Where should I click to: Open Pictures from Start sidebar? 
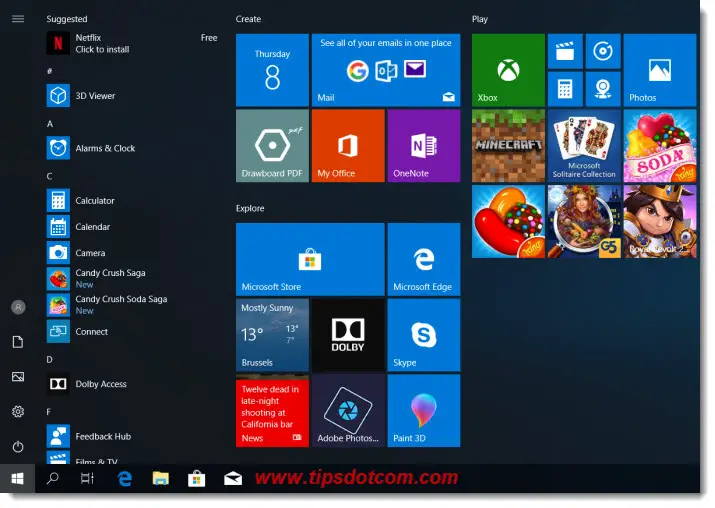click(x=18, y=377)
